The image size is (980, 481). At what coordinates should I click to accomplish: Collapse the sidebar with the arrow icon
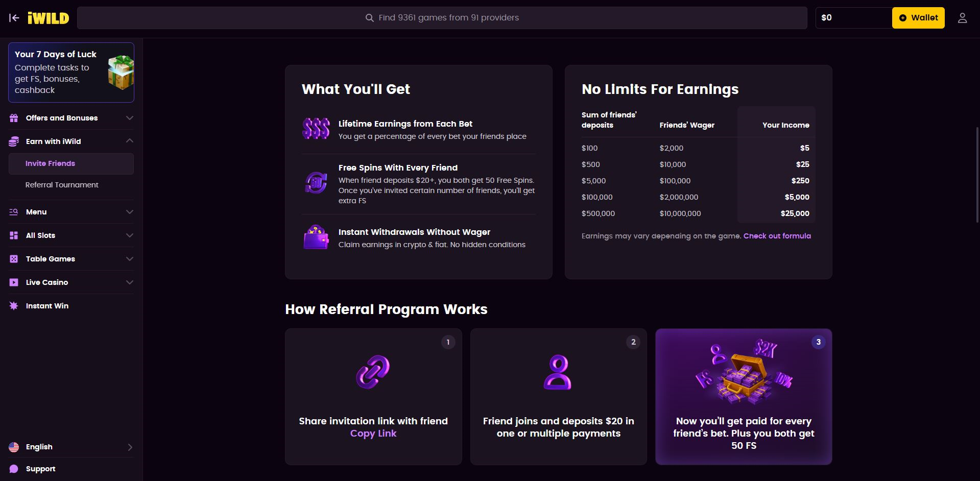click(14, 18)
